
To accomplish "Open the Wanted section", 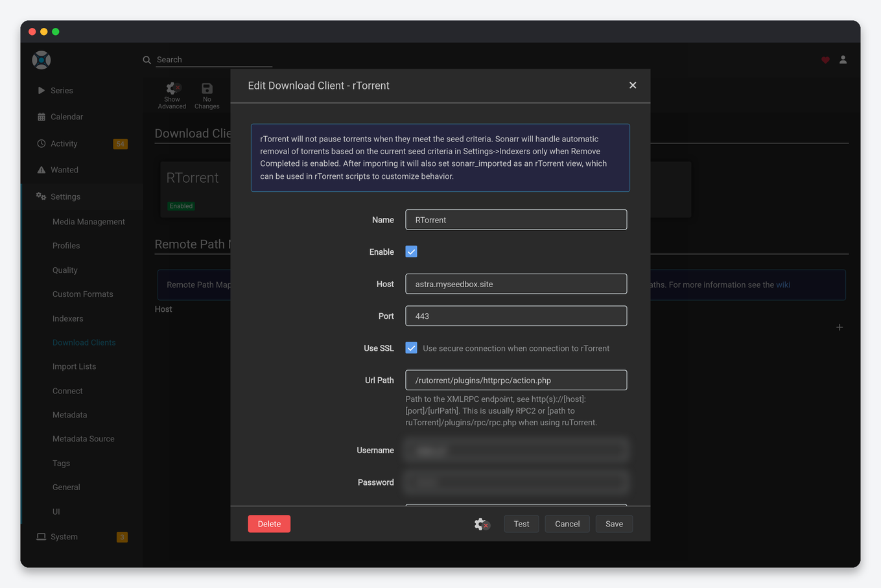I will pyautogui.click(x=64, y=170).
